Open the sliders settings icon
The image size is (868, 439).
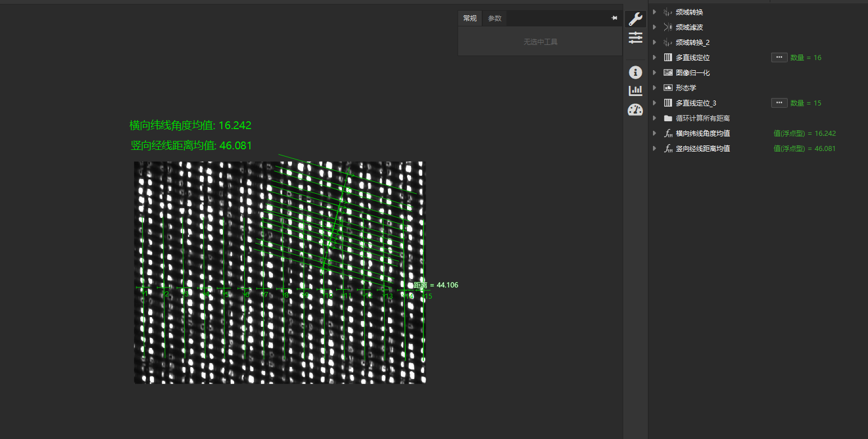pyautogui.click(x=635, y=38)
